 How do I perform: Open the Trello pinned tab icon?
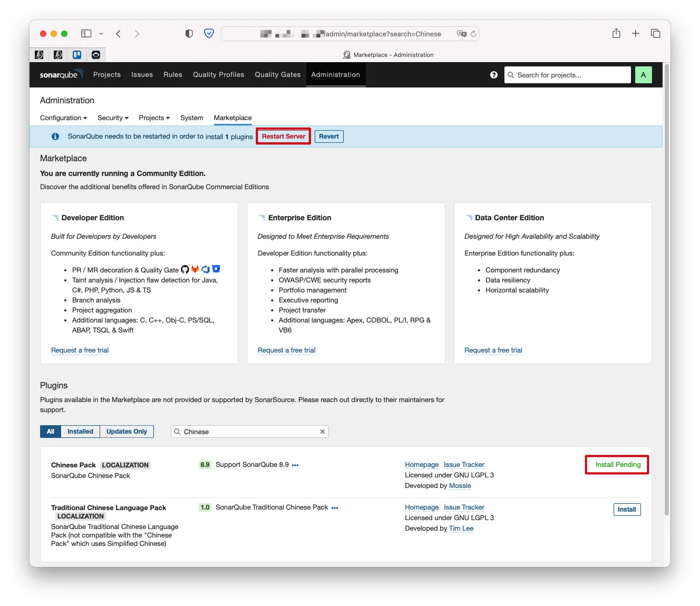(x=77, y=55)
